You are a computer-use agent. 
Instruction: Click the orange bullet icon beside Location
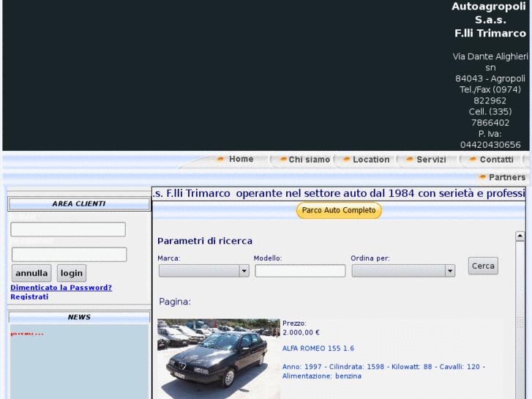[346, 160]
